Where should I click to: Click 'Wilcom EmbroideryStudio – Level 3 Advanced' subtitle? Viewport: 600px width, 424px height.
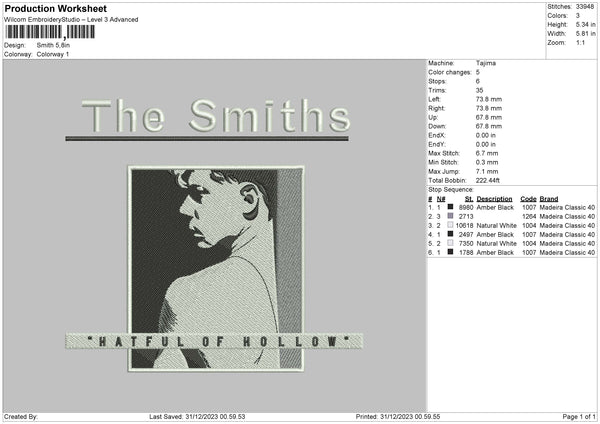pyautogui.click(x=71, y=20)
